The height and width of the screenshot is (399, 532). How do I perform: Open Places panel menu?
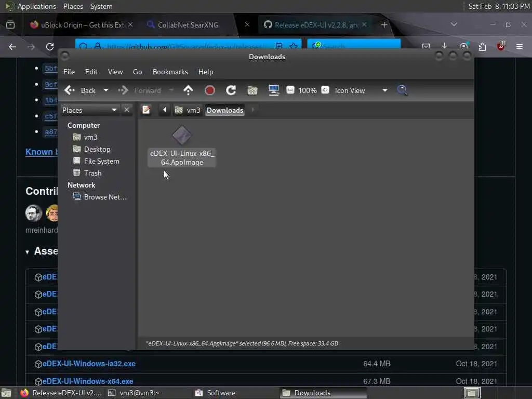click(x=73, y=6)
